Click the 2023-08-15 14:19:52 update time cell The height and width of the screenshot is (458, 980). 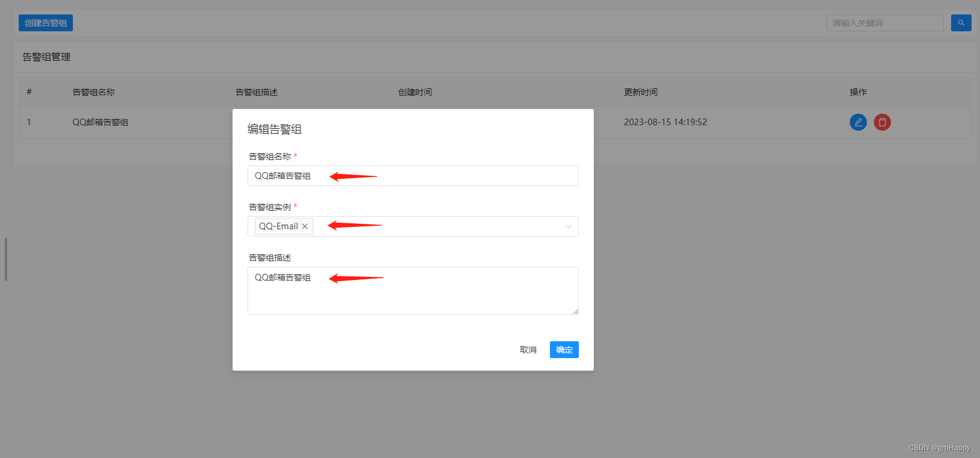tap(666, 122)
